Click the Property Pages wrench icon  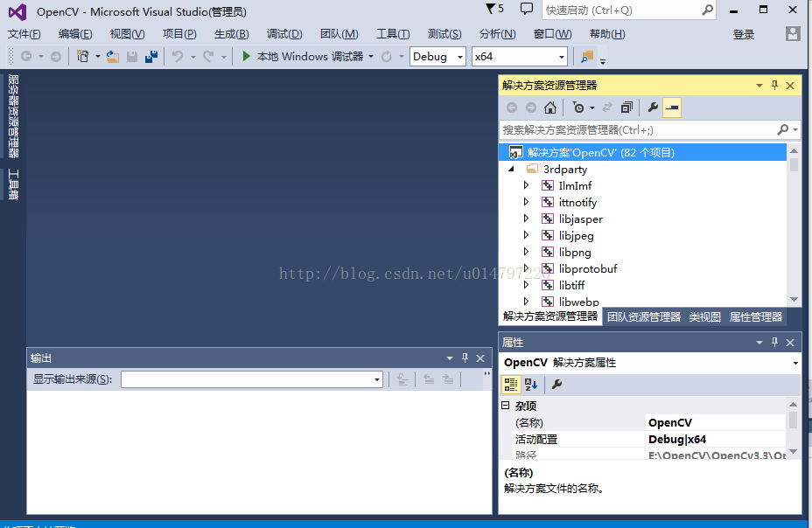tap(556, 385)
